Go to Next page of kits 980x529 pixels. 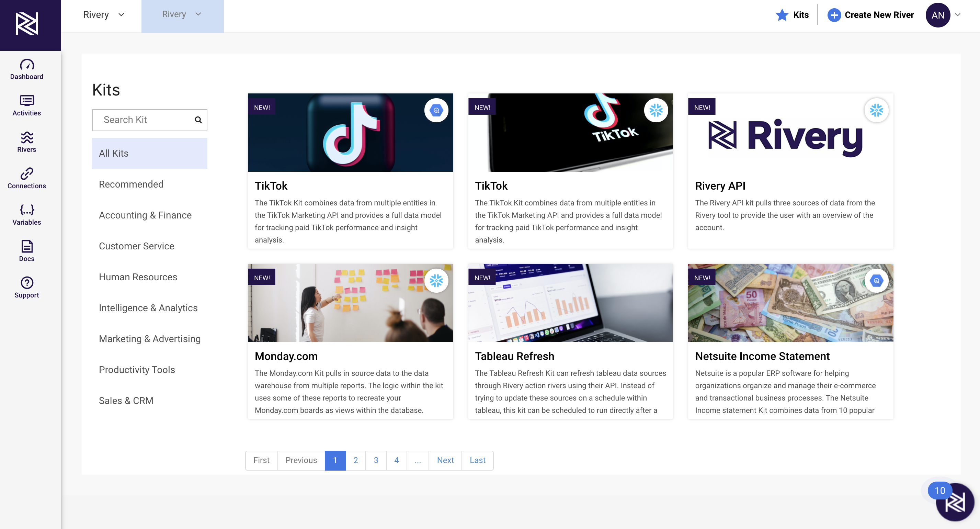click(445, 460)
